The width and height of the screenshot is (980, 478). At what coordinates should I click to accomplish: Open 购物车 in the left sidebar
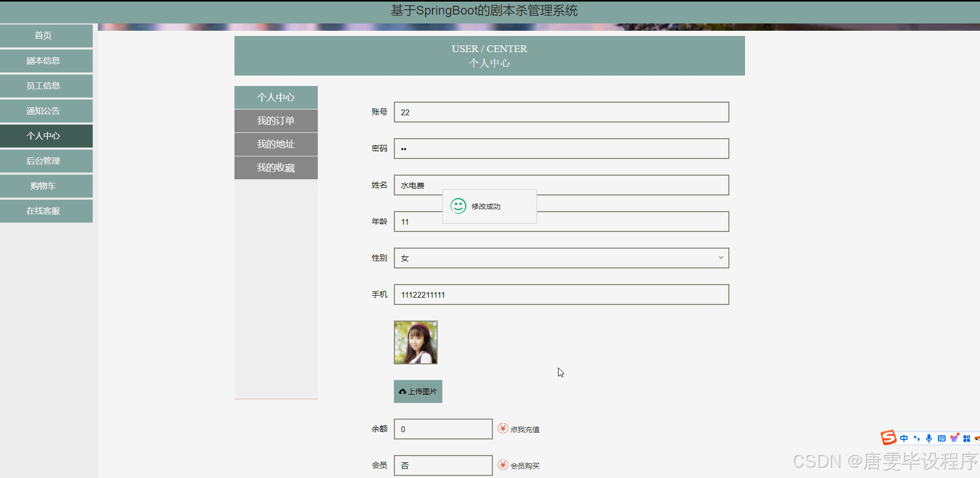point(46,186)
